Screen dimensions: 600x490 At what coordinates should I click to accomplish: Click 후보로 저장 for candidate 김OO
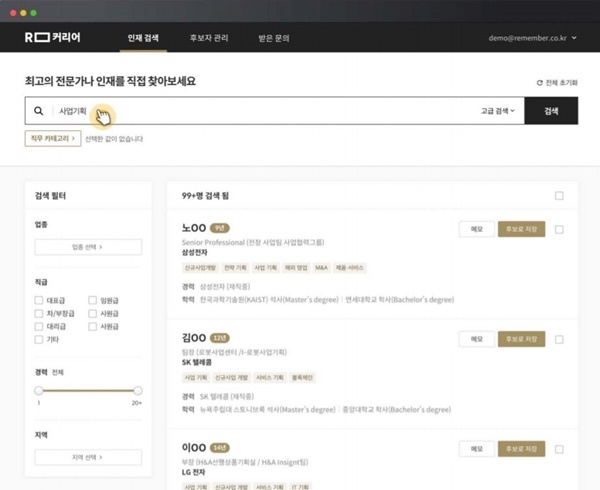click(x=522, y=339)
